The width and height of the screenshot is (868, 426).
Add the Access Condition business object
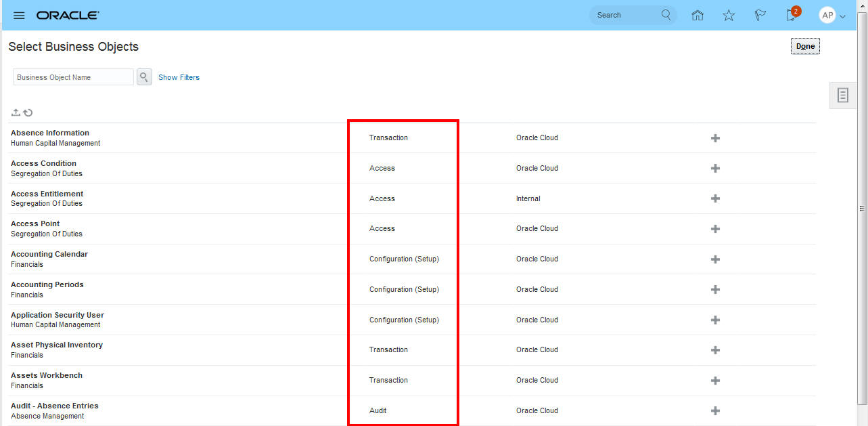point(715,168)
